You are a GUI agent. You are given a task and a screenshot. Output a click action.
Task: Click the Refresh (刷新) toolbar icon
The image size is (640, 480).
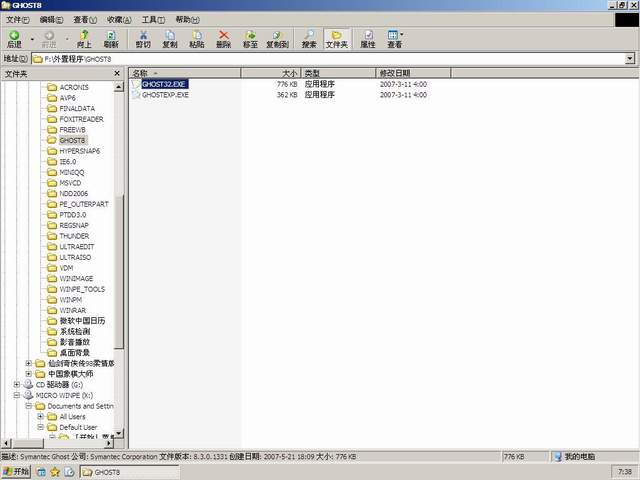tap(111, 39)
